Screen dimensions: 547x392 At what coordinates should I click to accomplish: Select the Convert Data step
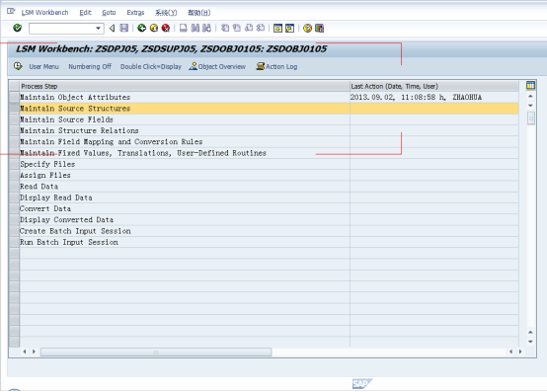185,209
